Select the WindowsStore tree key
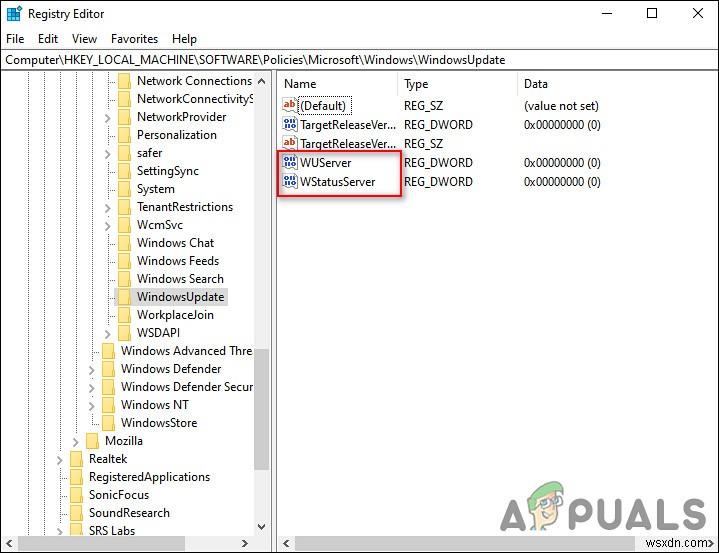The image size is (719, 553). click(x=159, y=423)
